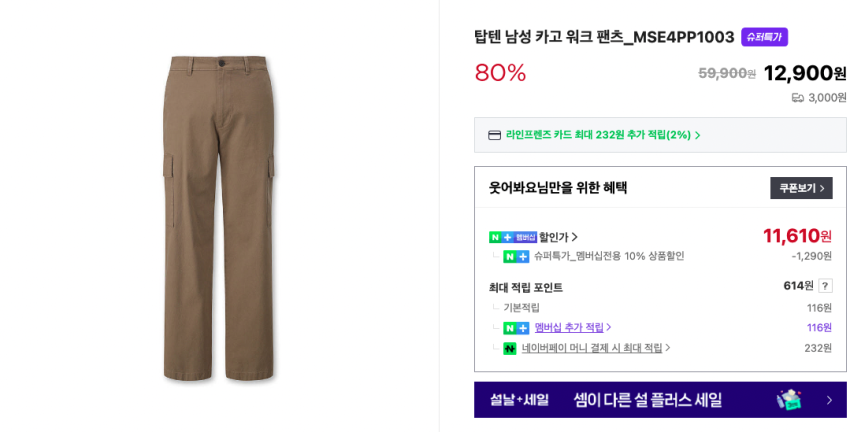Click the N+ icon beside 슈퍼특가 10% discount
This screenshot has width=850, height=432.
click(516, 257)
